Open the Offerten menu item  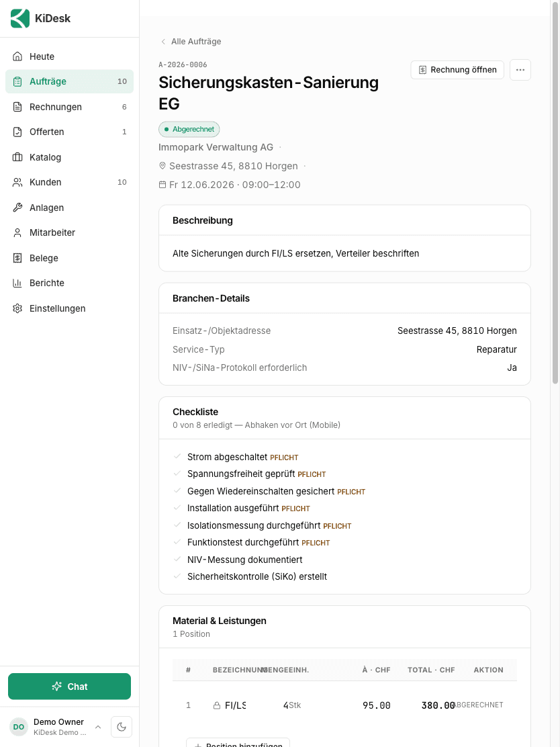(x=70, y=132)
